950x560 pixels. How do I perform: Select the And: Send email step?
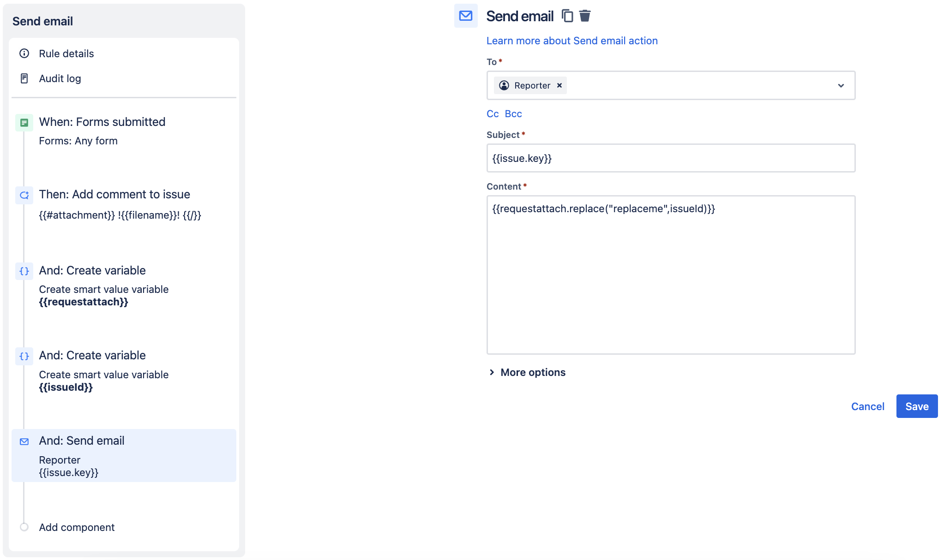pyautogui.click(x=124, y=456)
